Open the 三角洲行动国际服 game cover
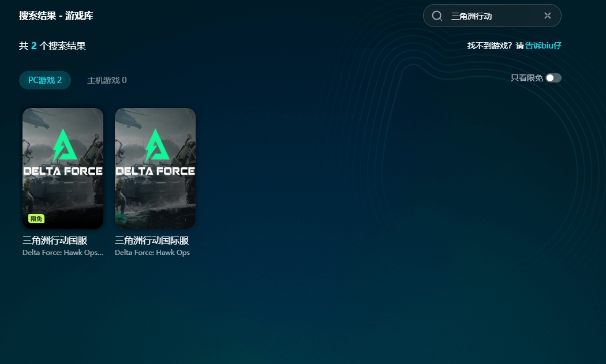The image size is (606, 364). [x=155, y=168]
